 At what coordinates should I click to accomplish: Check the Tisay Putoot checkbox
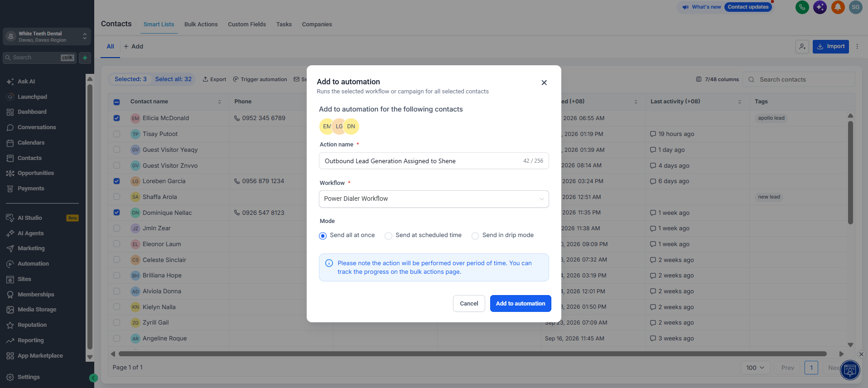pos(117,134)
